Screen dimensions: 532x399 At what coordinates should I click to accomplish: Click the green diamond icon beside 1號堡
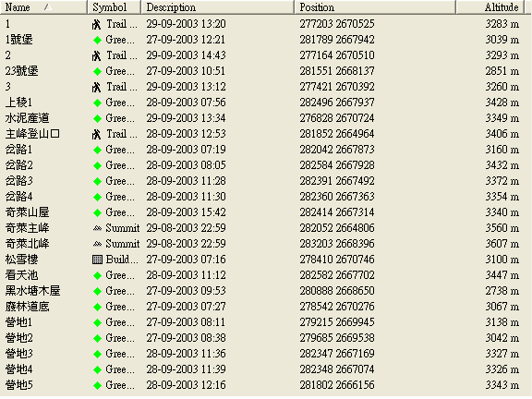[97, 40]
